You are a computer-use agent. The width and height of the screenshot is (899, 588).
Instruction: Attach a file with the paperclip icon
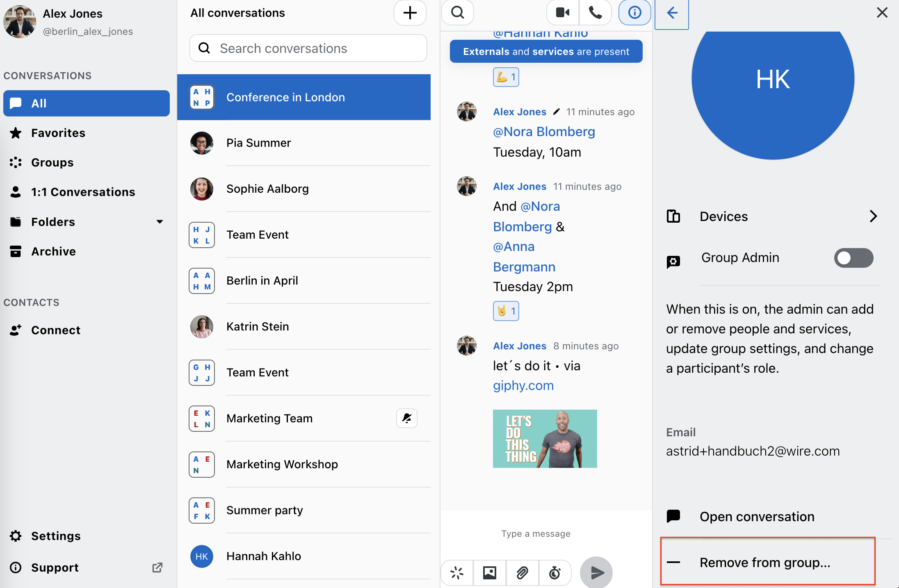tap(522, 572)
